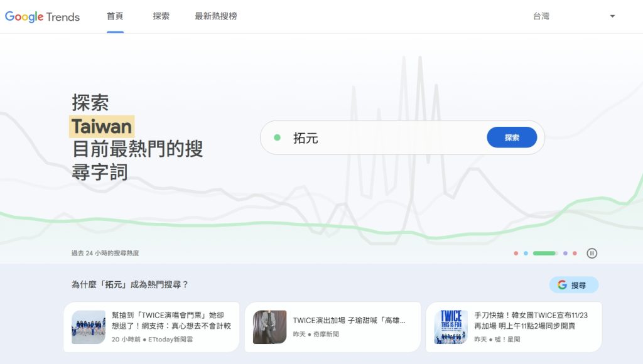
Task: Open TWICE This Is For poster thumbnail
Action: tap(451, 327)
